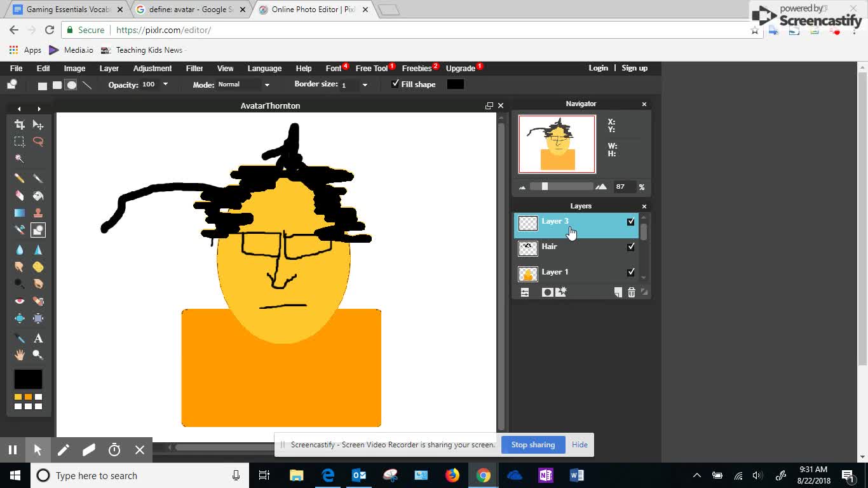868x488 pixels.
Task: Select the Gradient tool
Action: [x=20, y=213]
